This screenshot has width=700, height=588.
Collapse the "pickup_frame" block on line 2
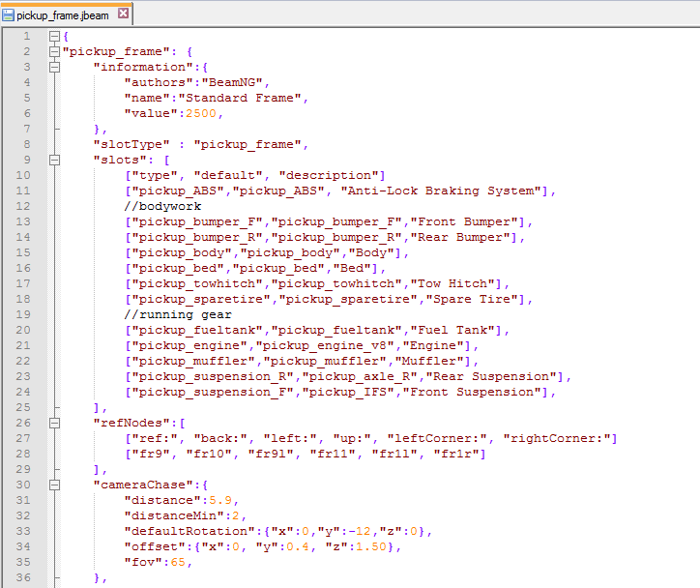pyautogui.click(x=54, y=52)
